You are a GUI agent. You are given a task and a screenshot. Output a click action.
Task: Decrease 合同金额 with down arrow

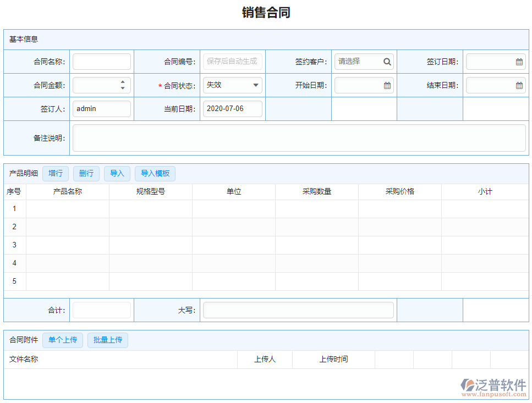tap(122, 89)
